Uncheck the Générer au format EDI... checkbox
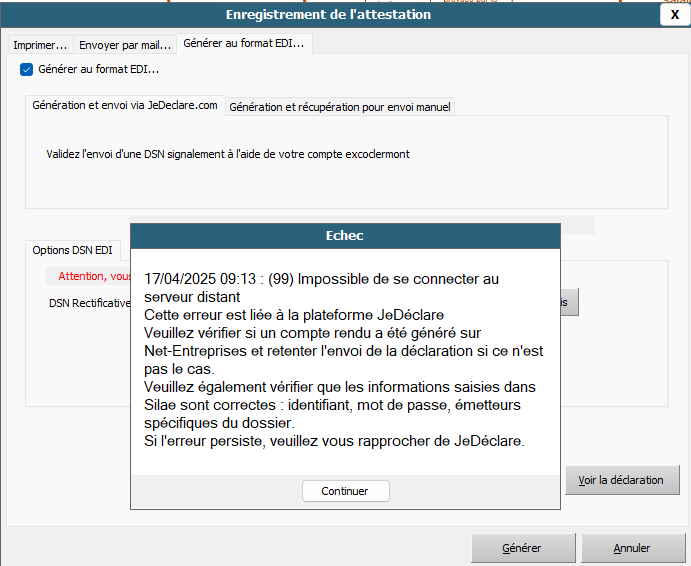Screen dimensions: 691x566 click(x=26, y=70)
